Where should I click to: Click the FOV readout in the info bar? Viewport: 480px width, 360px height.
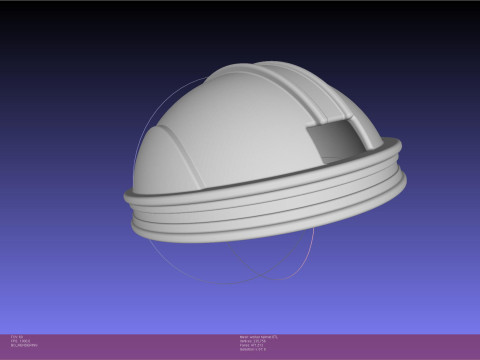coord(17,337)
